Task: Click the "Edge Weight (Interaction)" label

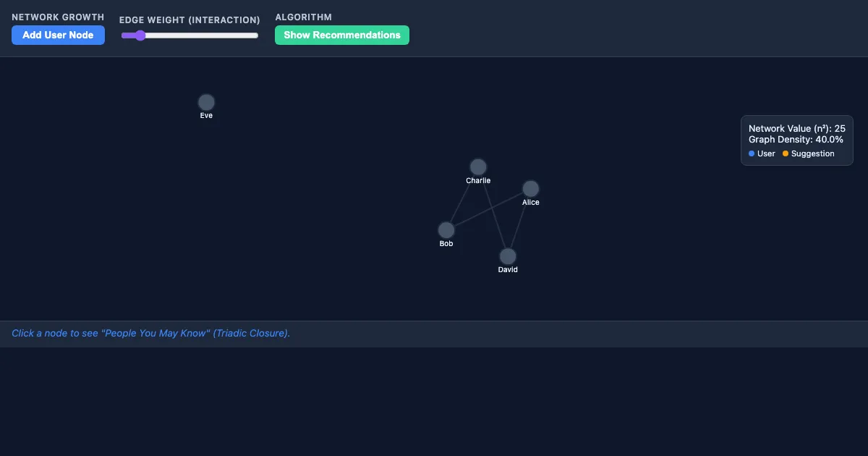Action: (190, 20)
